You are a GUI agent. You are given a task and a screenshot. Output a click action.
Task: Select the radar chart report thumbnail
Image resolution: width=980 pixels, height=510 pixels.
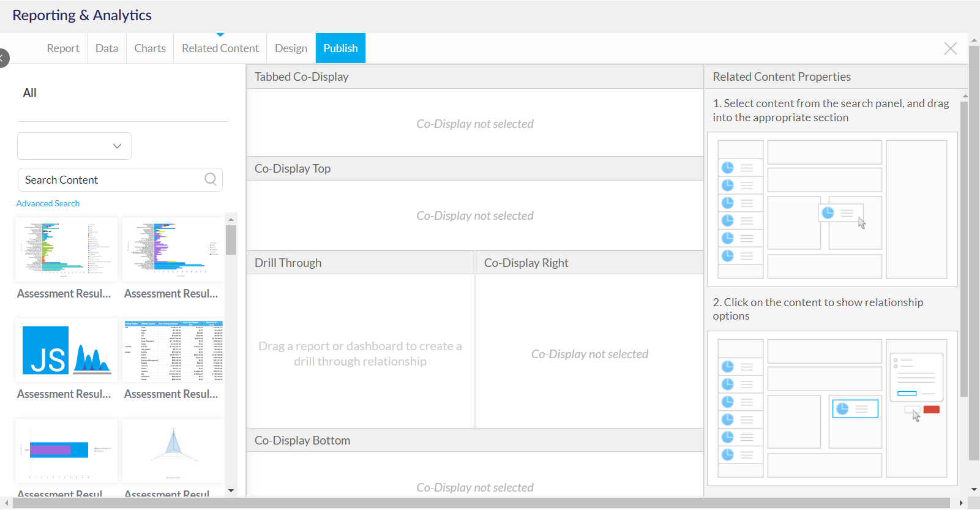click(173, 451)
